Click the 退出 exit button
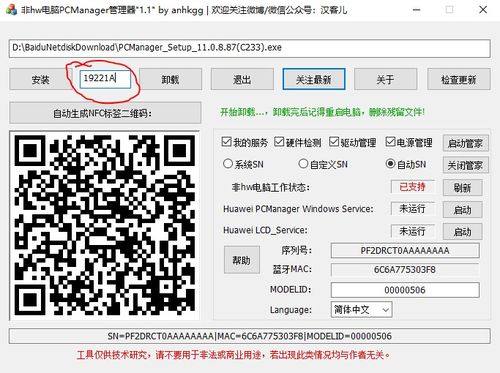Image resolution: width=500 pixels, height=373 pixels. pos(242,79)
